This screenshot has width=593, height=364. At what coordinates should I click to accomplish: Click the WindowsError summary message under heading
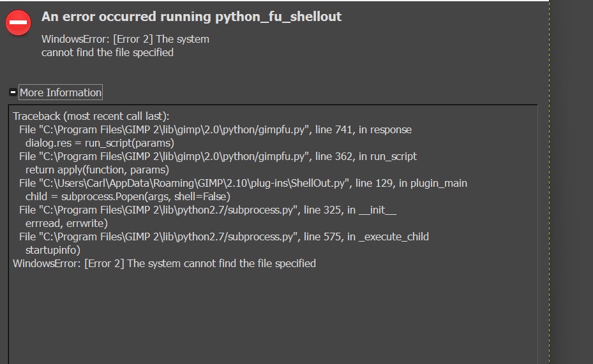[x=125, y=46]
